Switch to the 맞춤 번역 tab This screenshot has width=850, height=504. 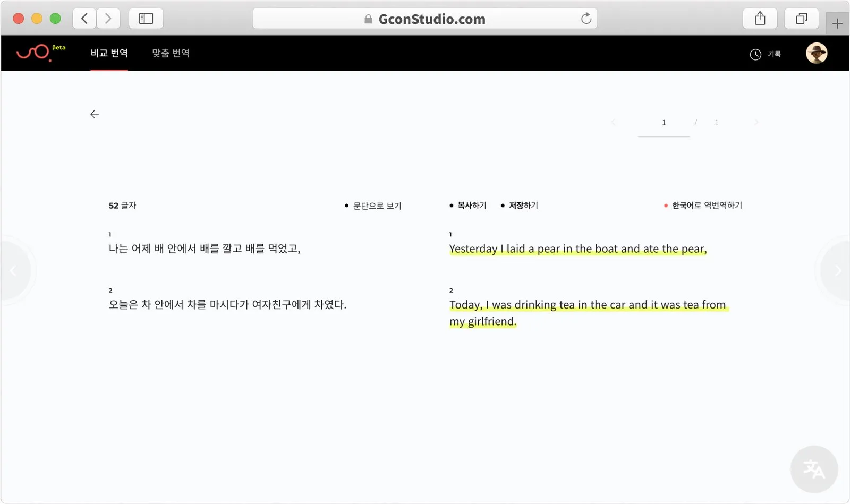click(171, 53)
